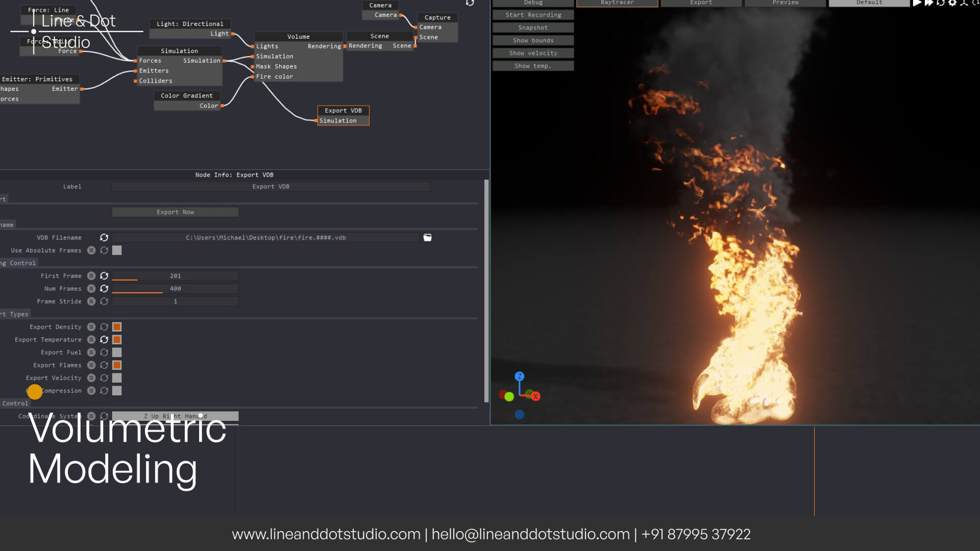Click reset icon next to VDB Filename
This screenshot has height=551, width=980.
(104, 238)
